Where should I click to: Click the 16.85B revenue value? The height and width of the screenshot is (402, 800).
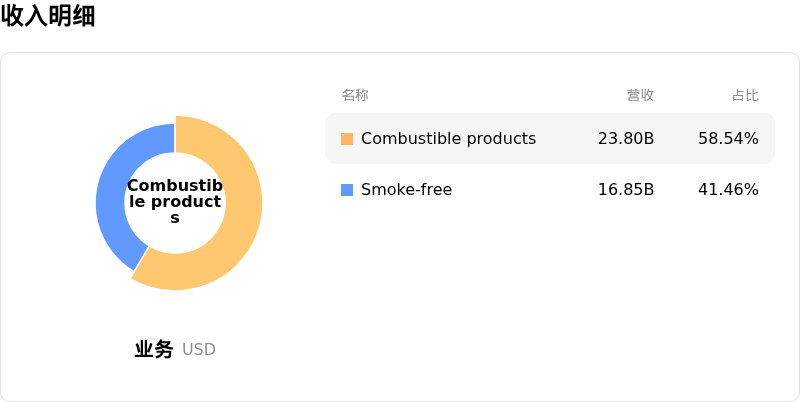(626, 190)
